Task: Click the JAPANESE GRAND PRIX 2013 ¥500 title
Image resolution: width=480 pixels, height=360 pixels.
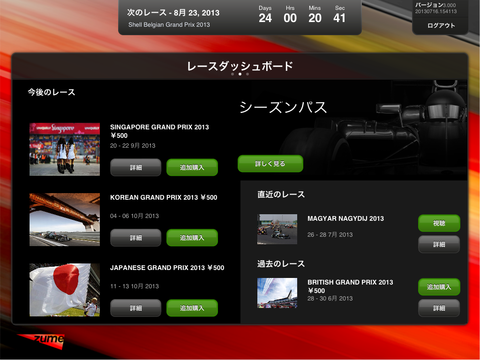Action: coord(167,268)
